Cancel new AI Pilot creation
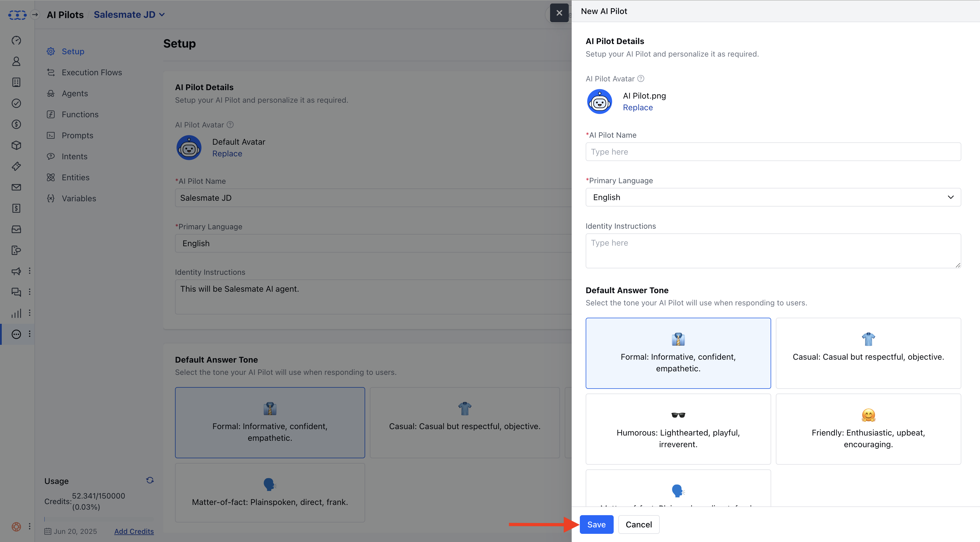 coord(639,524)
